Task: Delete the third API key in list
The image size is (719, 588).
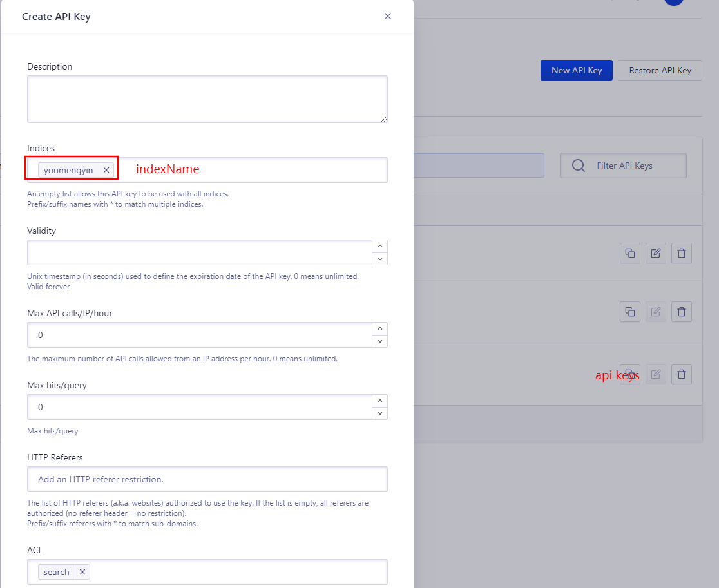Action: (x=682, y=374)
